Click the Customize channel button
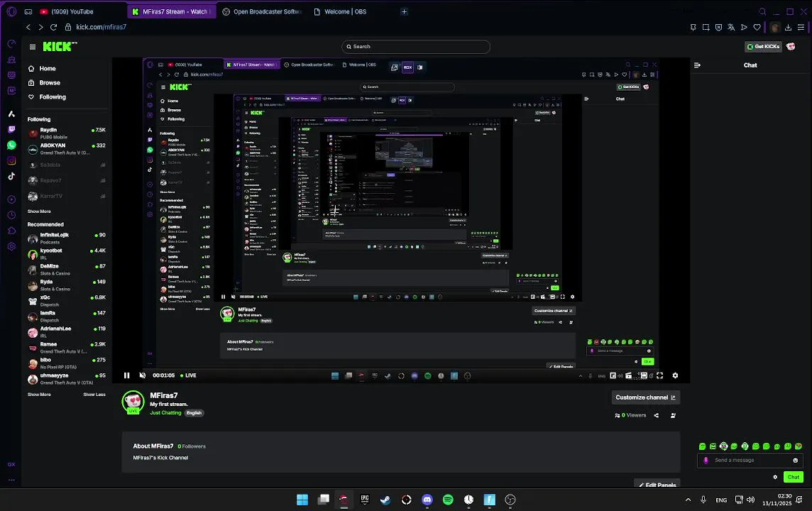The image size is (812, 511). [x=645, y=397]
